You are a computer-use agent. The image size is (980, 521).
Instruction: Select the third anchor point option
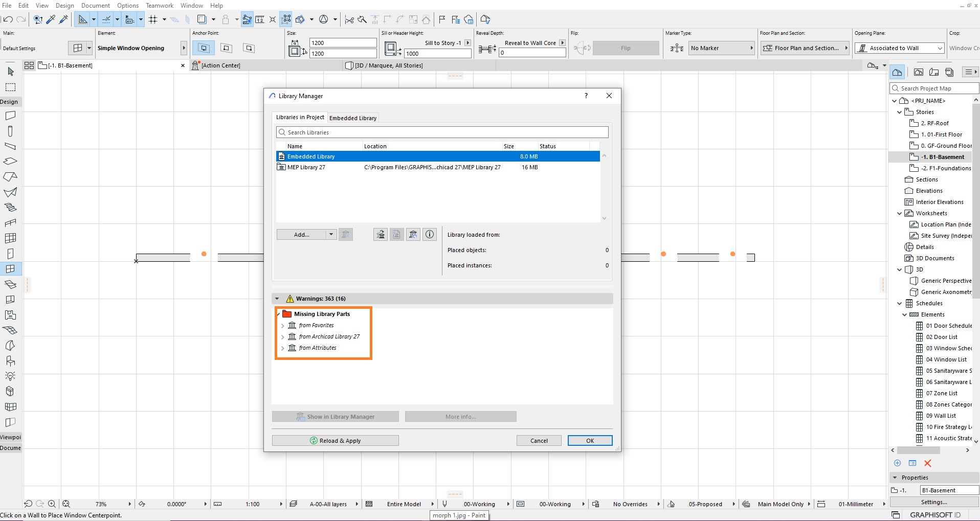pyautogui.click(x=249, y=48)
